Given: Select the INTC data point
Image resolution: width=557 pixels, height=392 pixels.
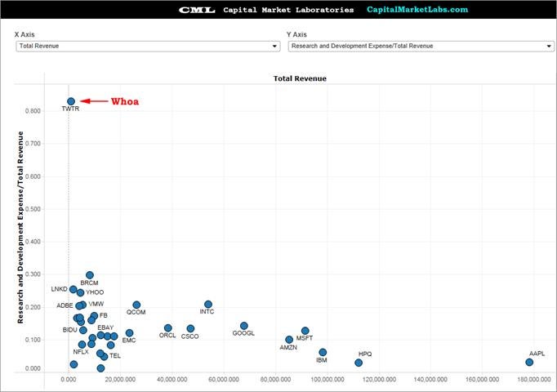Looking at the screenshot, I should point(208,305).
